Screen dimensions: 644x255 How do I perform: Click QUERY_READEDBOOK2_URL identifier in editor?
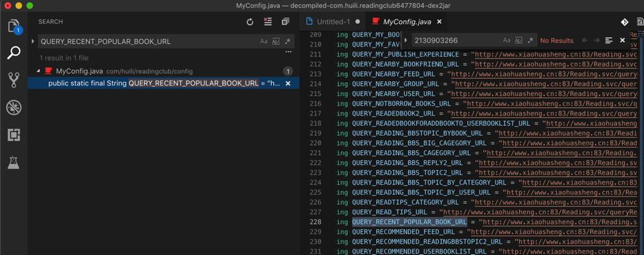[394, 114]
